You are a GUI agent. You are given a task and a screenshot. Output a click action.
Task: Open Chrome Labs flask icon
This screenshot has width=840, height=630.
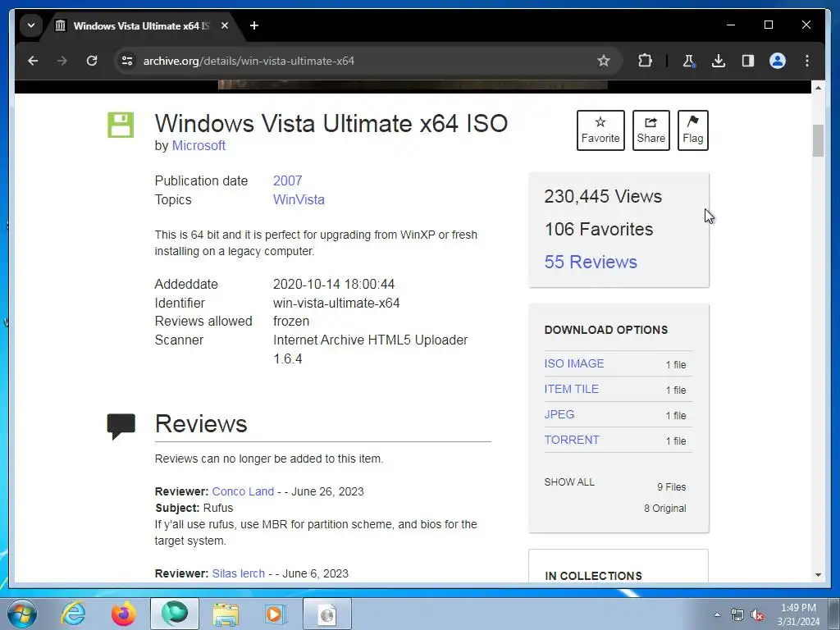(689, 61)
